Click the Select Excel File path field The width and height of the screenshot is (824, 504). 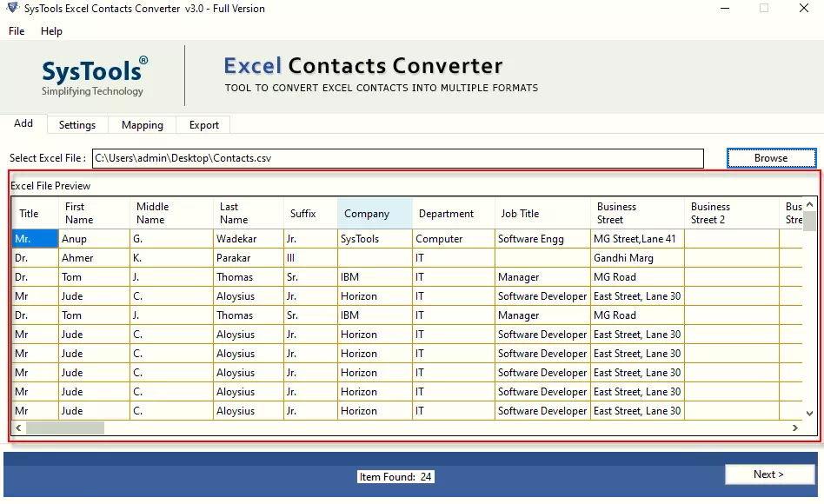[x=397, y=158]
